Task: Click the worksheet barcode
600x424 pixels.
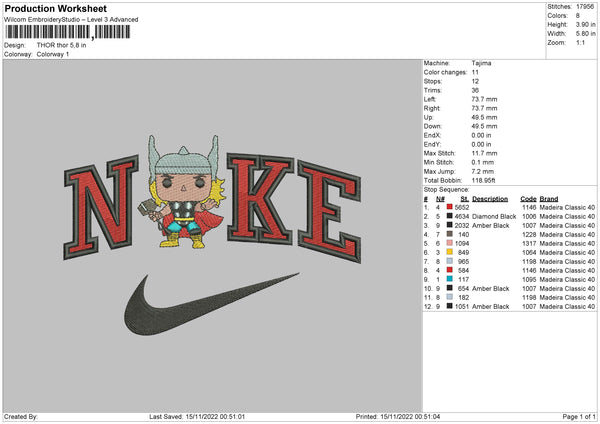Action: (68, 32)
